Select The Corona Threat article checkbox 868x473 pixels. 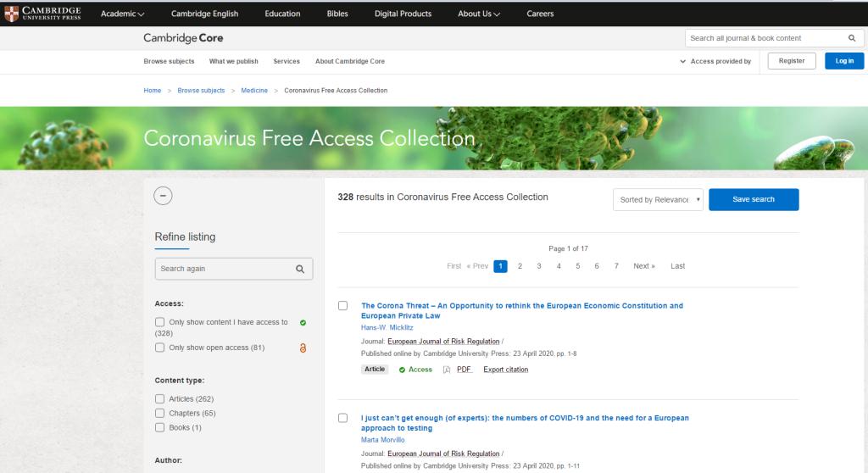[x=343, y=306]
